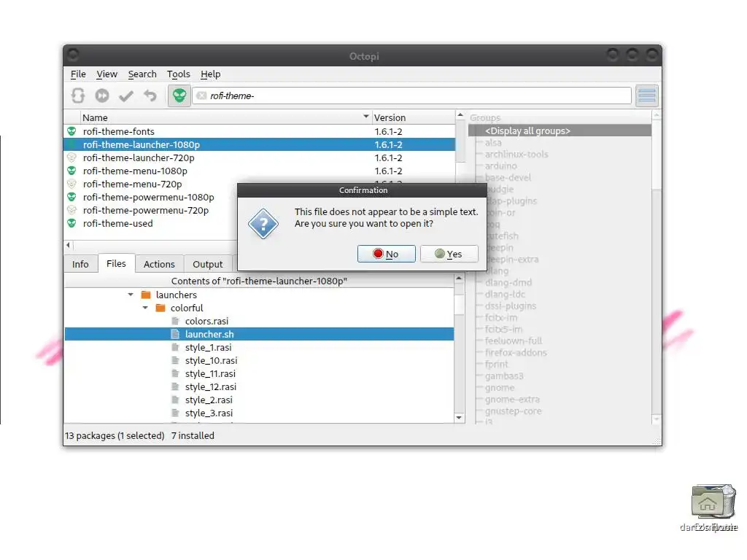Select launcher.sh in the file tree
The width and height of the screenshot is (747, 560).
pos(259,334)
